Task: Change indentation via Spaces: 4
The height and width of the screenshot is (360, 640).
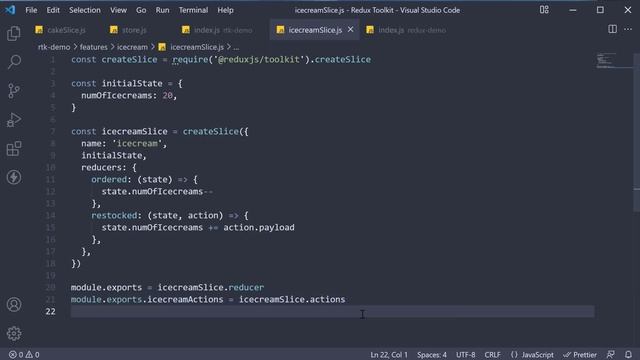Action: pyautogui.click(x=432, y=355)
